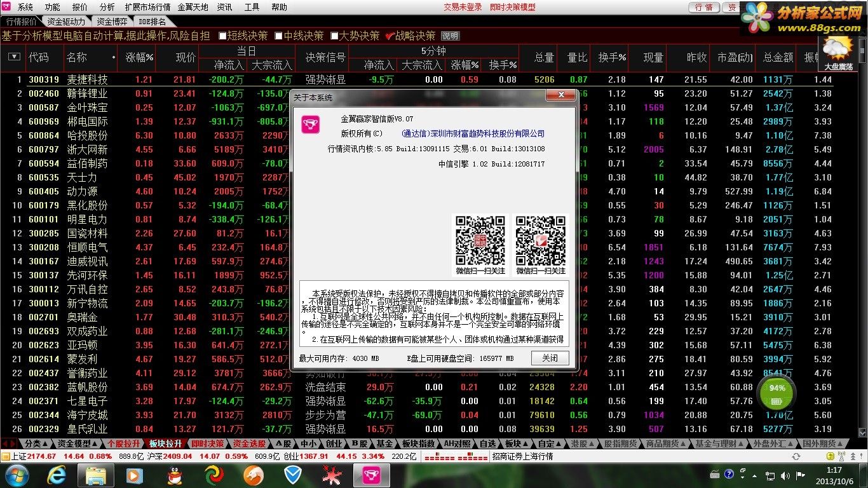Click the antenna signal icon in status bar
The height and width of the screenshot is (488, 868).
pyautogui.click(x=841, y=456)
